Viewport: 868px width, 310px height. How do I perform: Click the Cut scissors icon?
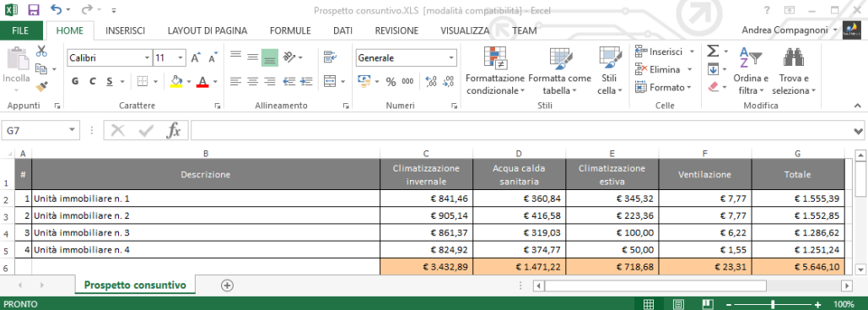click(41, 52)
